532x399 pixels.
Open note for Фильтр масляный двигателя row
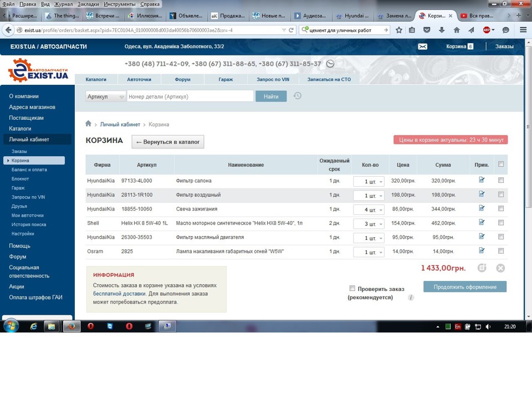pos(482,237)
